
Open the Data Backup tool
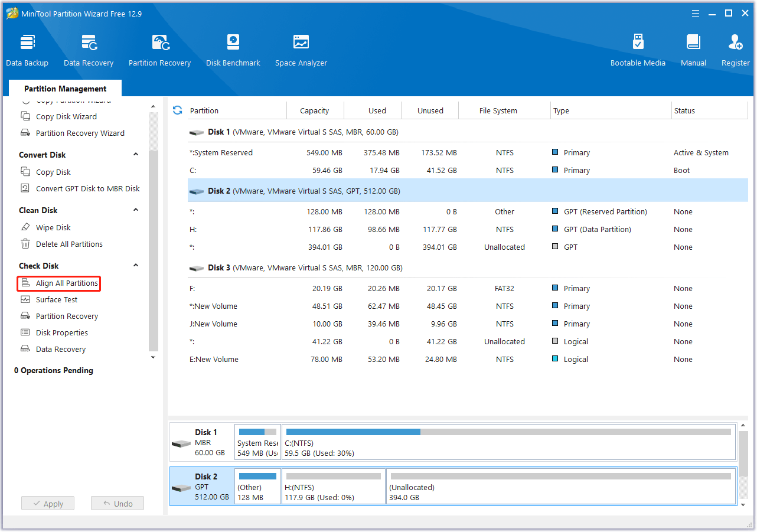[x=27, y=50]
